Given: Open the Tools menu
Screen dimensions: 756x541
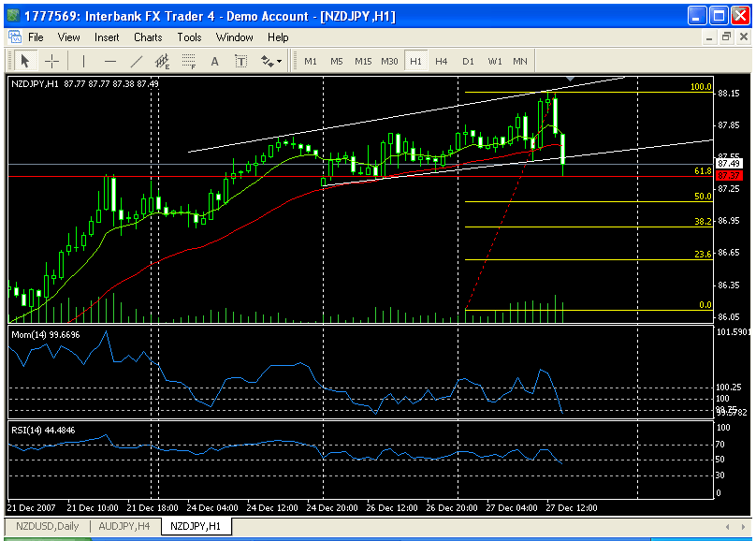Looking at the screenshot, I should point(190,37).
